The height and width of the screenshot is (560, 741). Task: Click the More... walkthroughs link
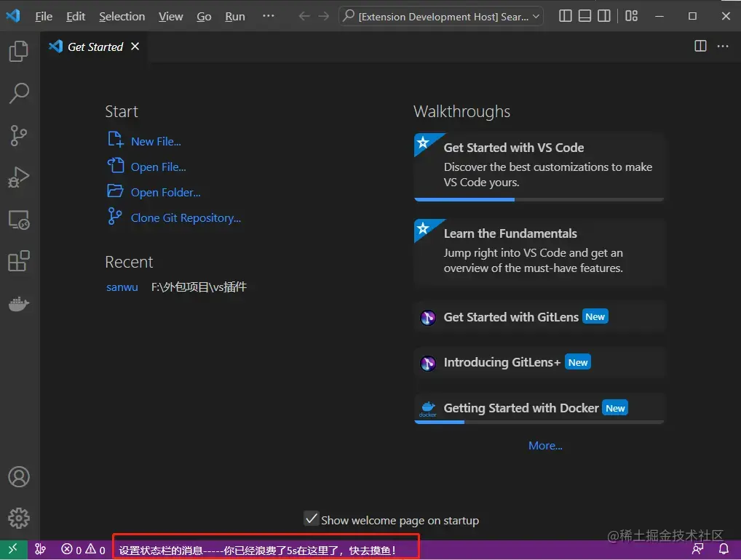coord(545,446)
